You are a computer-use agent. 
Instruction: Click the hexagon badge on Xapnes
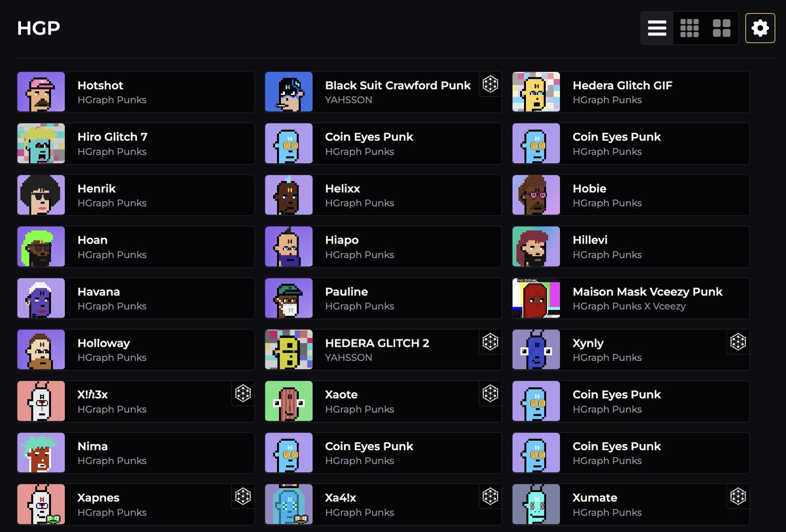point(243,496)
